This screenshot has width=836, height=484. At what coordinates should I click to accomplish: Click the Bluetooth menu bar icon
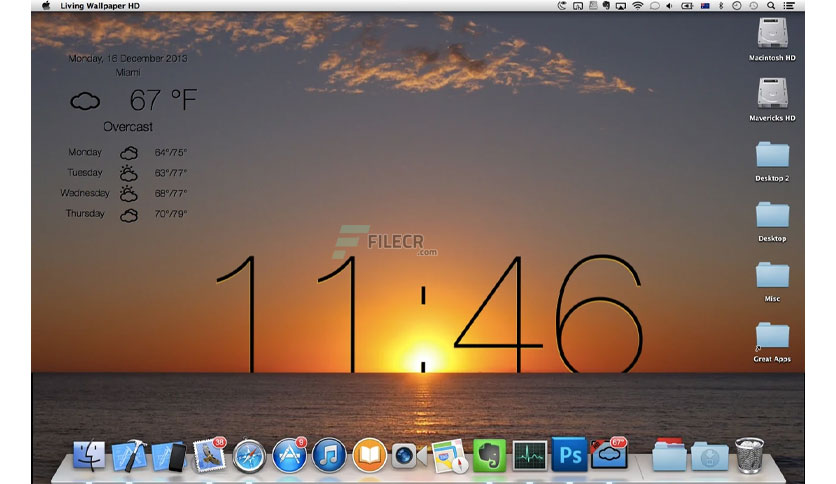pyautogui.click(x=721, y=6)
